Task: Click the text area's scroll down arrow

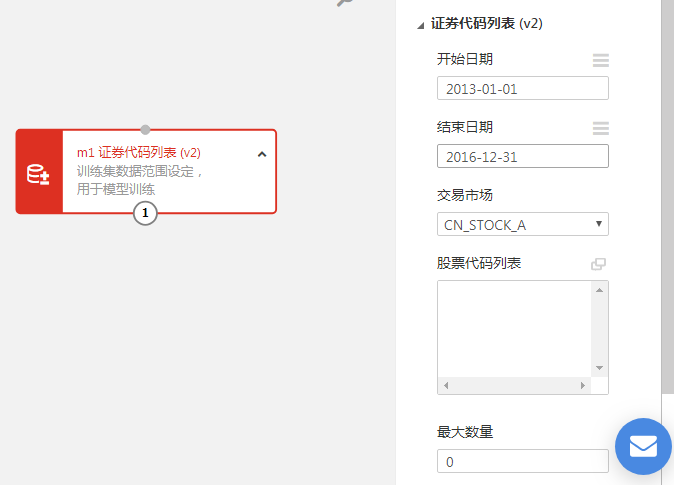Action: coord(599,368)
